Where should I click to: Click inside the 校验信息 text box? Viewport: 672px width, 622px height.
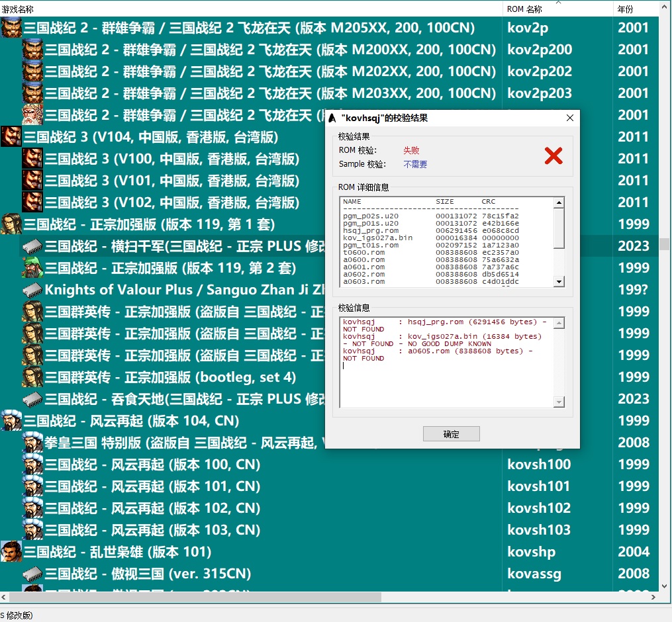click(447, 363)
